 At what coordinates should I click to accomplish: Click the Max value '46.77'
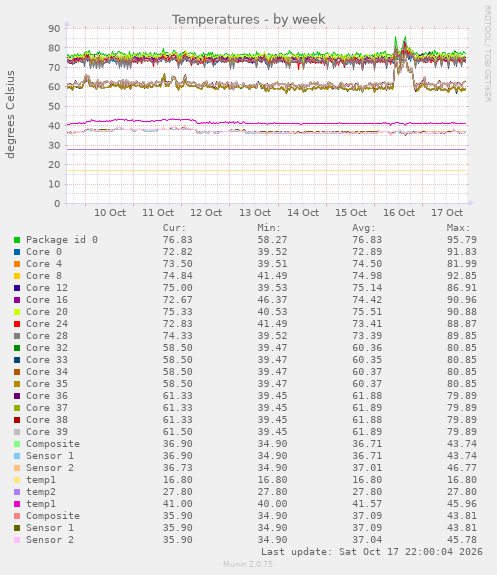[x=462, y=468]
